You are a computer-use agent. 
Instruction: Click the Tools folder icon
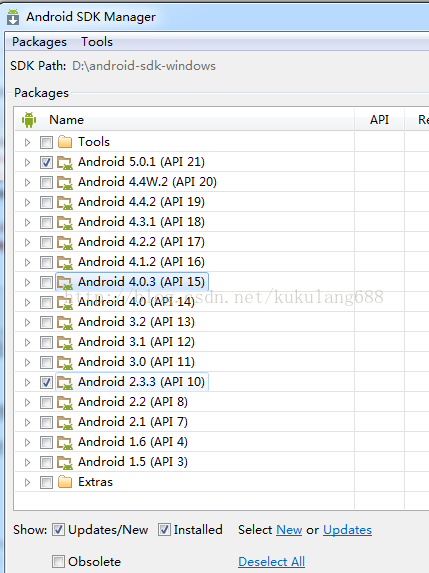click(65, 142)
